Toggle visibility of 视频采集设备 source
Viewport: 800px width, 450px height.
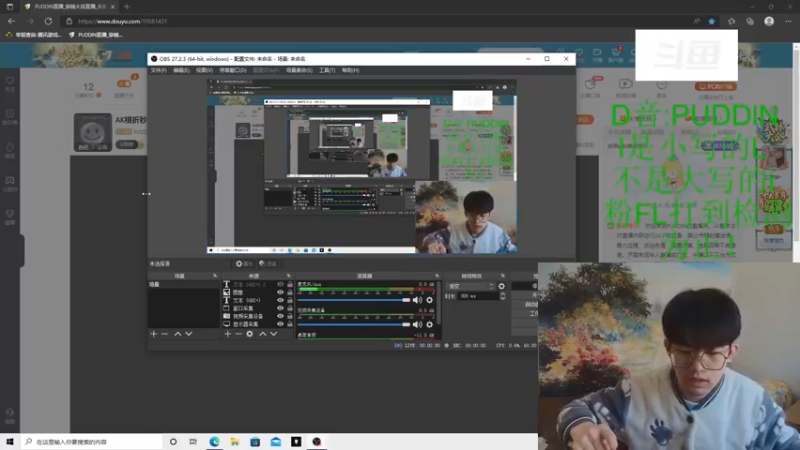[280, 316]
